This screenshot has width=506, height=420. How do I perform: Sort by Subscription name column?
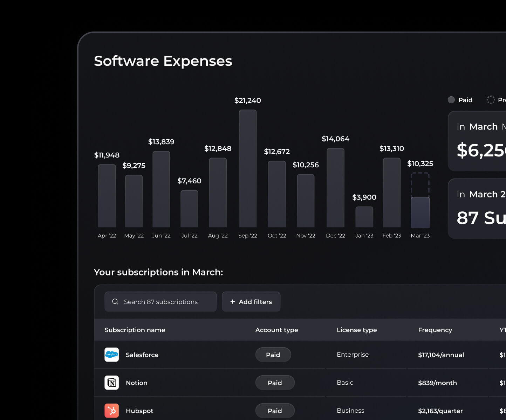(135, 330)
